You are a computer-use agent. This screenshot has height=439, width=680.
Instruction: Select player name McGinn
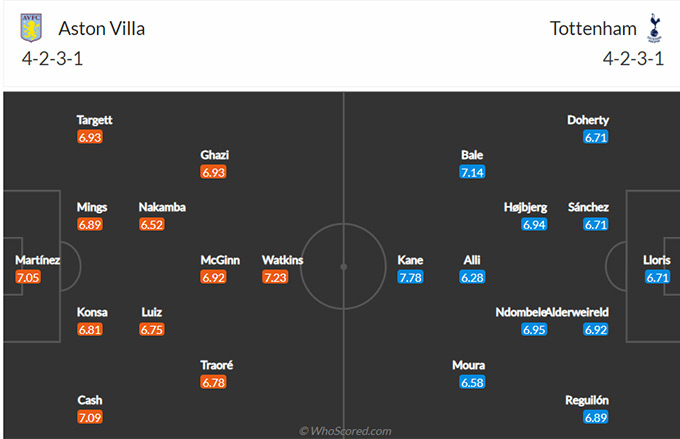point(220,260)
